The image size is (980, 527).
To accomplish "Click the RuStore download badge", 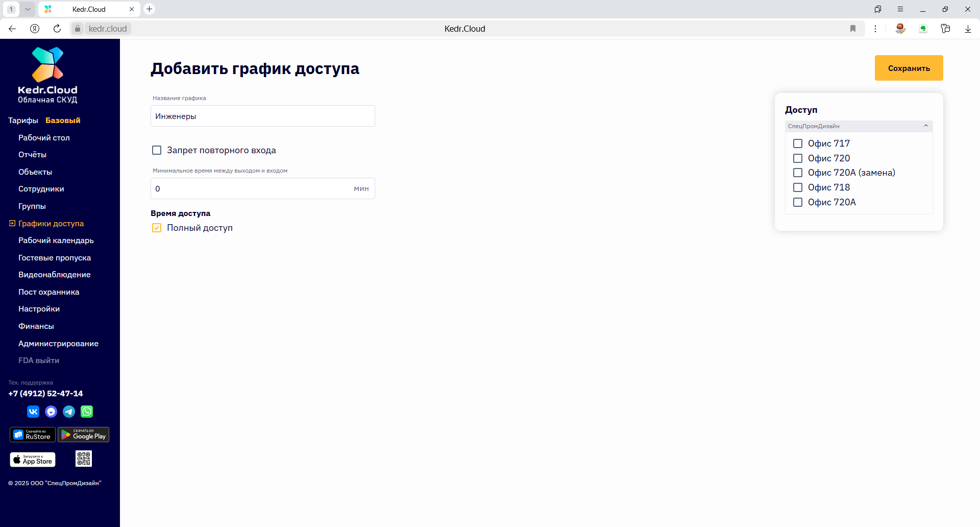I will point(33,435).
